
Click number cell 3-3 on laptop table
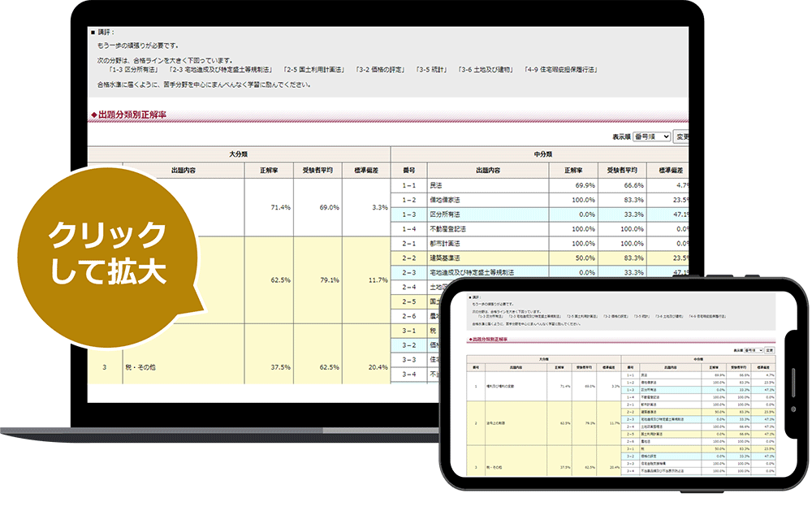click(409, 360)
